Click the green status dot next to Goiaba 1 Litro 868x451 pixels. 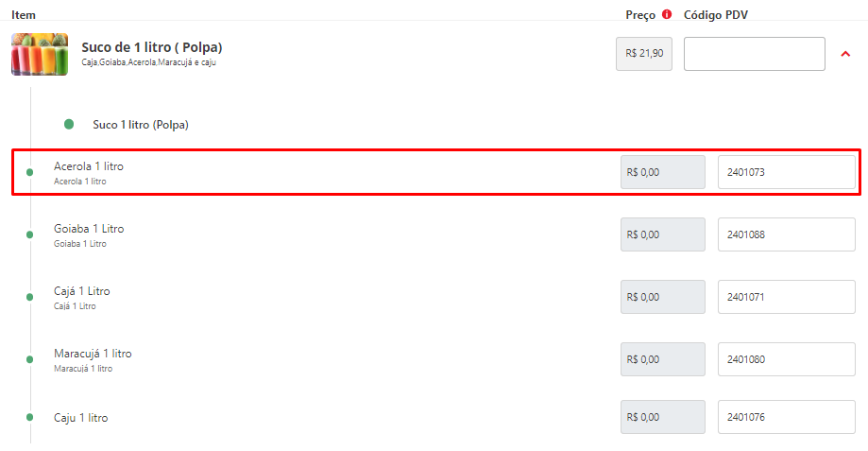[x=30, y=234]
